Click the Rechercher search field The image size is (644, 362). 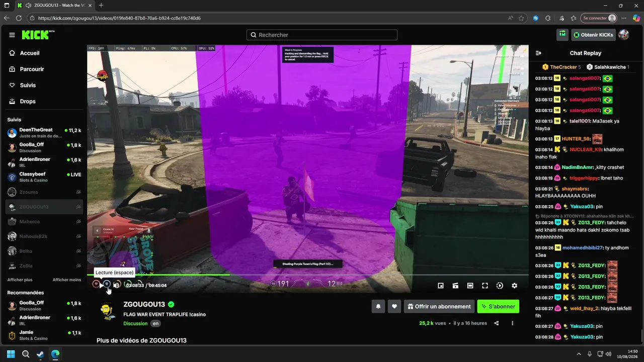coord(322,35)
